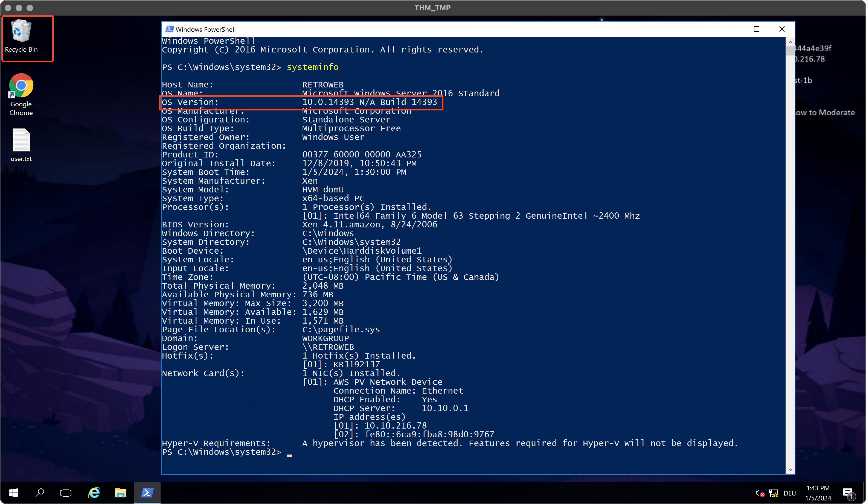Open File Explorer from taskbar
866x504 pixels.
120,493
